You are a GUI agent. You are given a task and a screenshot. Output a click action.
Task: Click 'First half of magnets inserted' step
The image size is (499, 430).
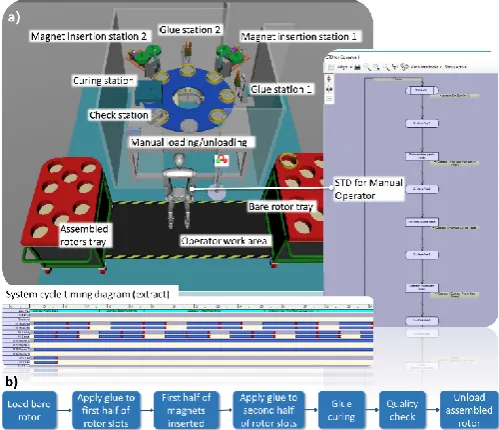pyautogui.click(x=186, y=410)
